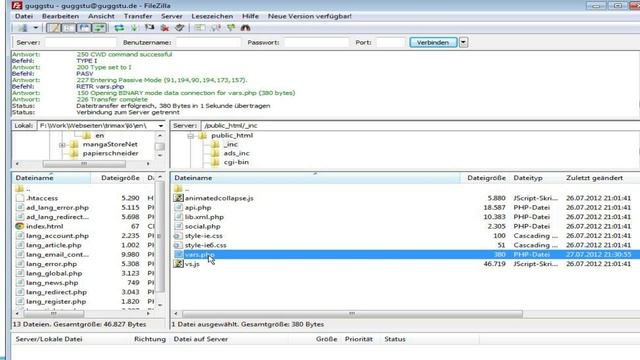Select the en folder in local tree

pos(100,136)
